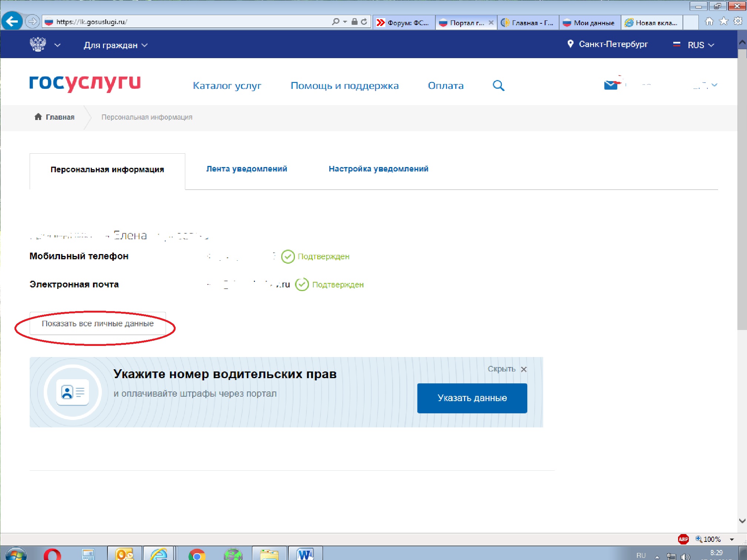Hide the driver's license banner via 'Скрыть'
The height and width of the screenshot is (560, 747).
coord(507,369)
